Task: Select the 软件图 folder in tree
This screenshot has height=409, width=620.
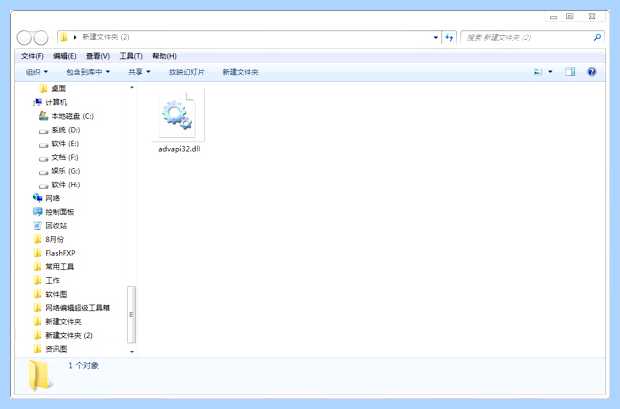Action: 56,294
